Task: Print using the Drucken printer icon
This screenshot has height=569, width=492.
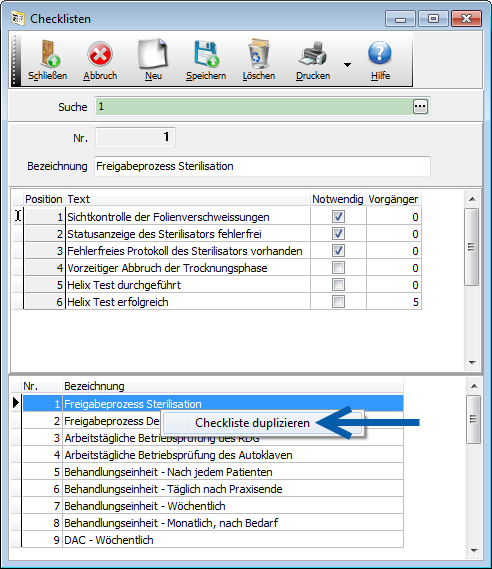Action: pyautogui.click(x=313, y=54)
